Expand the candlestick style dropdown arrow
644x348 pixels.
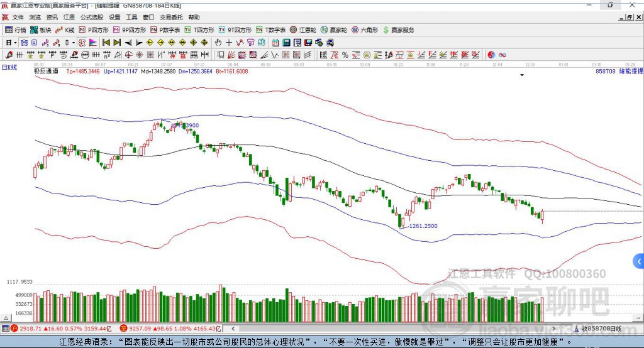pyautogui.click(x=74, y=43)
